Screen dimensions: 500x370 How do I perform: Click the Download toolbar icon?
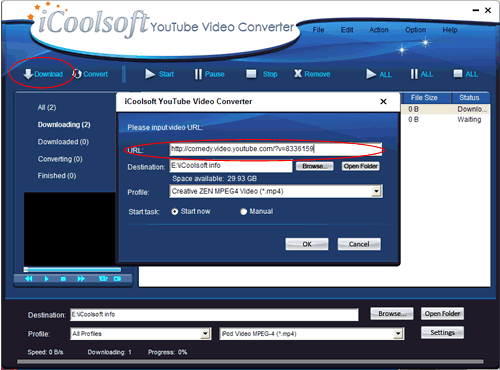pos(43,74)
